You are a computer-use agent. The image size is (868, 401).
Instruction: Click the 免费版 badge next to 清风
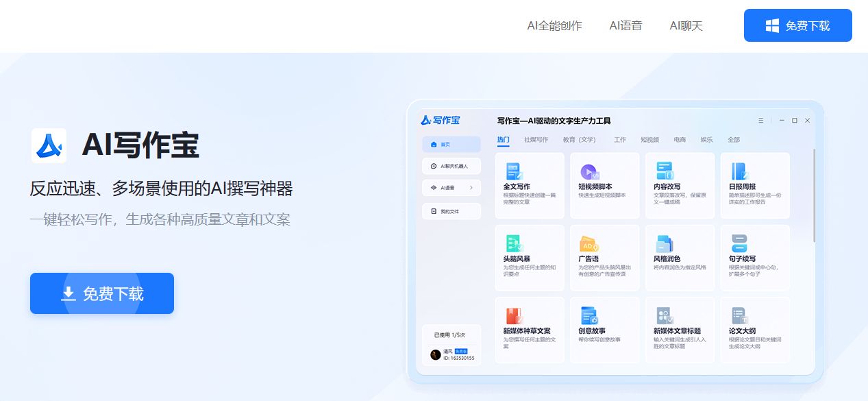[460, 351]
